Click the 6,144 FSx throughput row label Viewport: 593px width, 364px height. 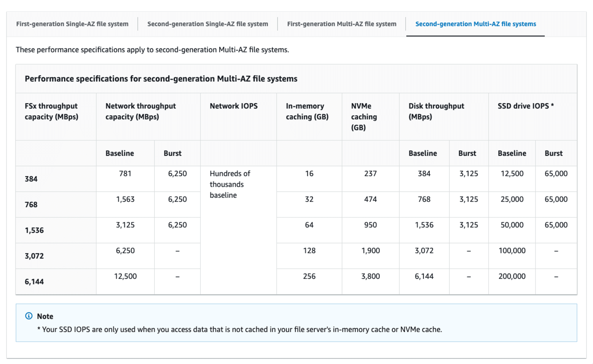point(34,282)
